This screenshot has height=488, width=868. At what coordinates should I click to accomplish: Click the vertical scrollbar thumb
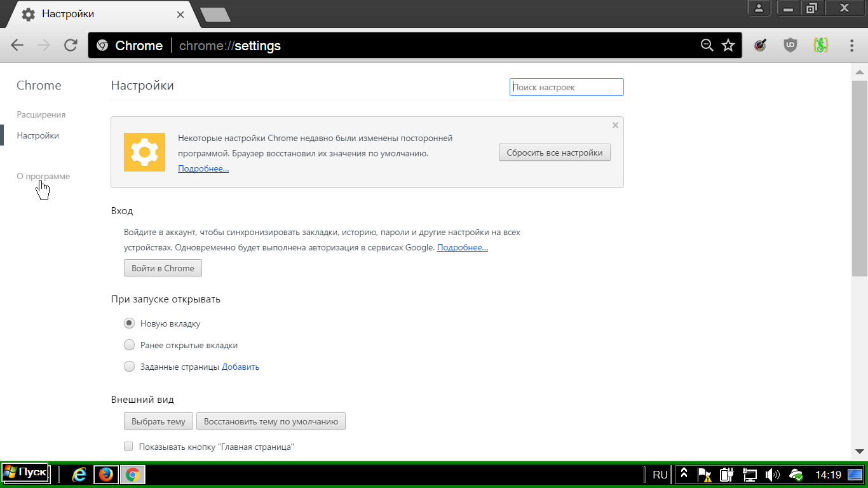[860, 178]
